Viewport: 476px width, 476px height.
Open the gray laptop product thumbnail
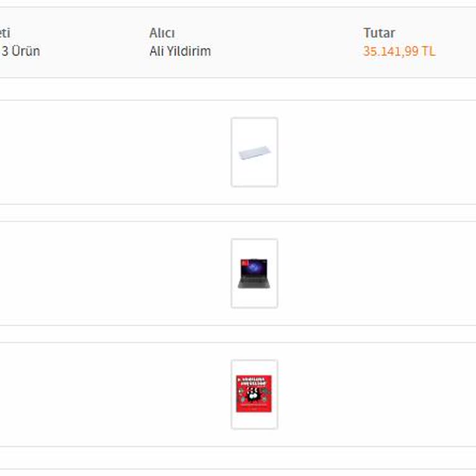[254, 273]
